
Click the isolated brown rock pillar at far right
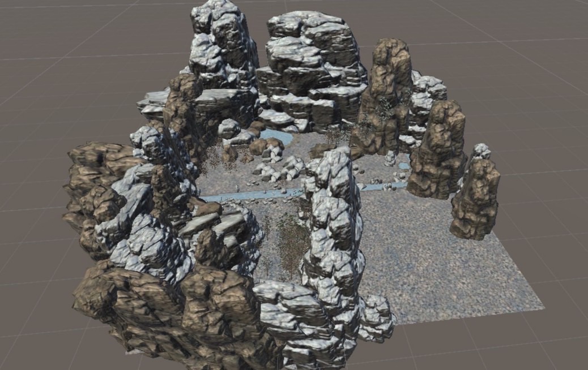(476, 201)
